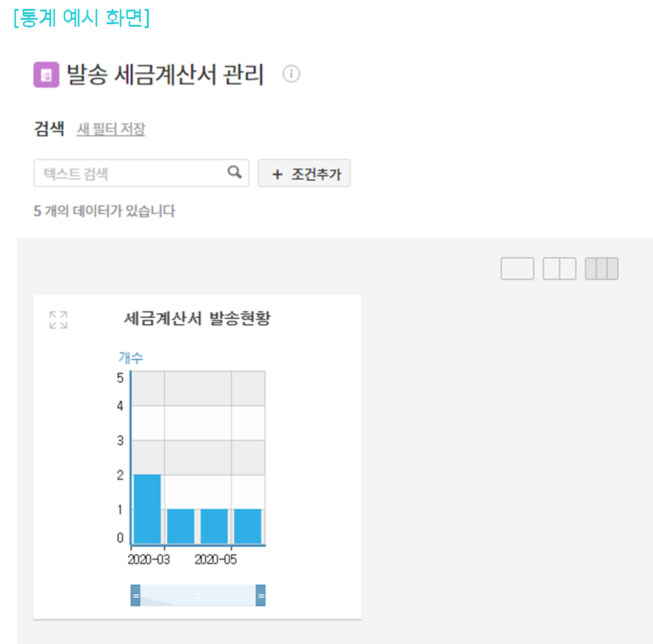Click the middle of the chart range slider
653x644 pixels.
pyautogui.click(x=198, y=595)
